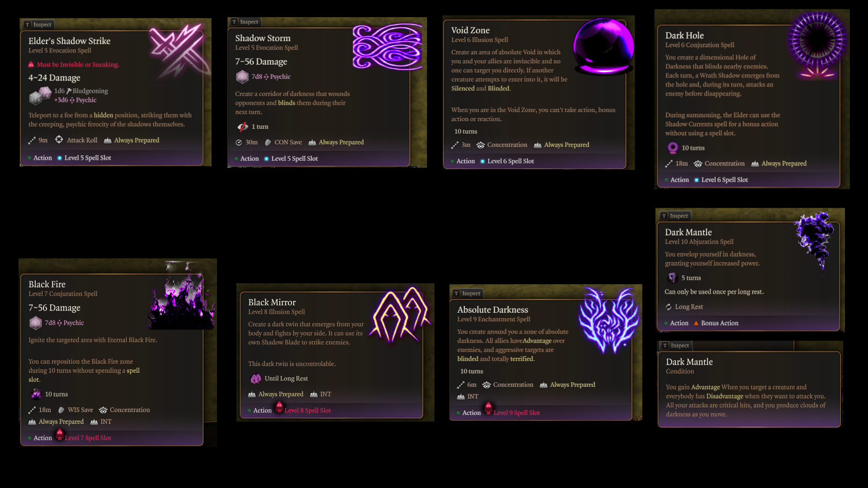Click the Long Rest recharge icon in Dark Mantle

click(669, 307)
